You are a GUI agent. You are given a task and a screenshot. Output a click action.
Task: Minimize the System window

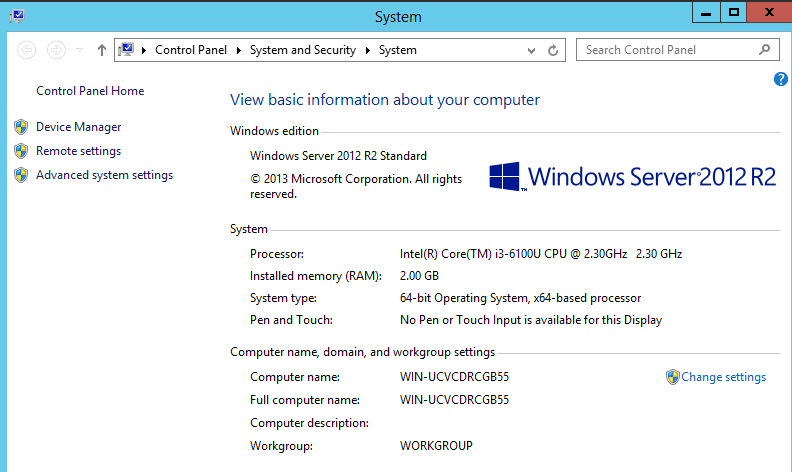[706, 13]
